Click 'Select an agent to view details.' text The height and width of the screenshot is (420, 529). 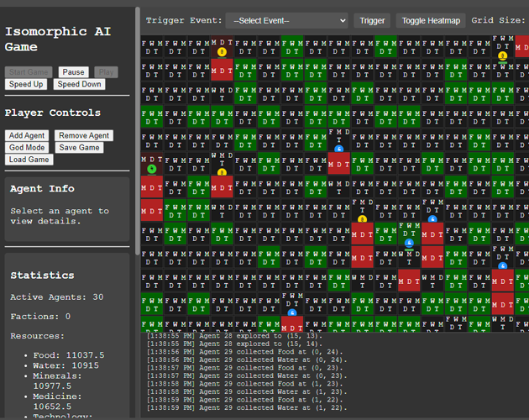[x=60, y=216]
